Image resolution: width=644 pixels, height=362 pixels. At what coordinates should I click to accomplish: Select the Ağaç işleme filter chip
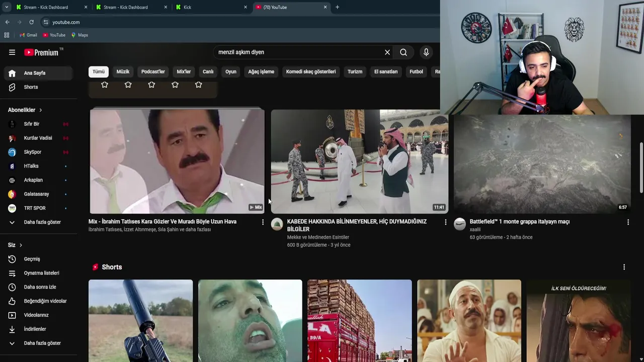(x=261, y=71)
